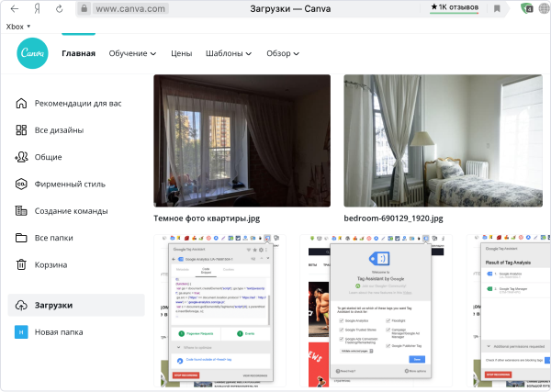Screen dimensions: 551x392
Task: Expand the Обзор dropdown menu
Action: 282,53
